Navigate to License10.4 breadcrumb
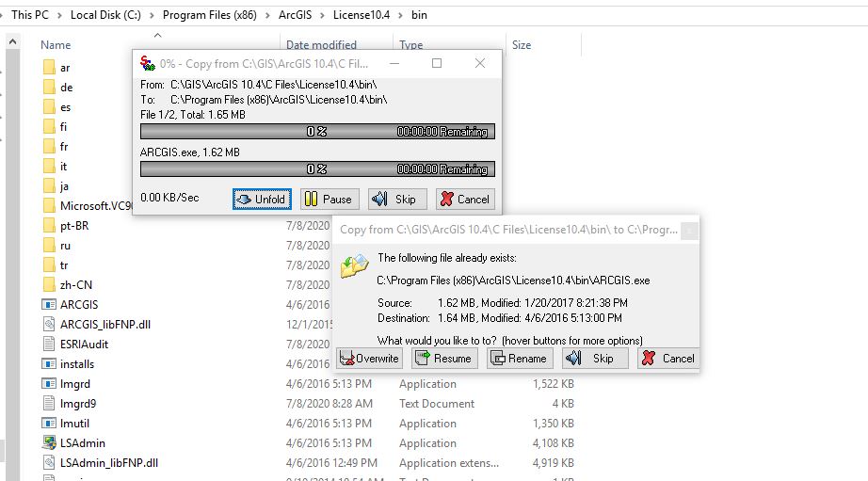The width and height of the screenshot is (868, 481). click(x=362, y=15)
